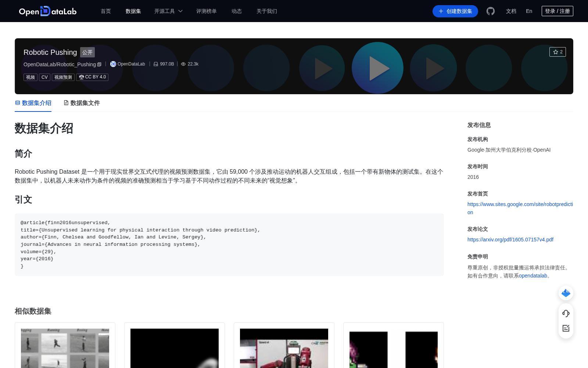
Task: Click the floating blue bird assistant icon
Action: coord(566,293)
